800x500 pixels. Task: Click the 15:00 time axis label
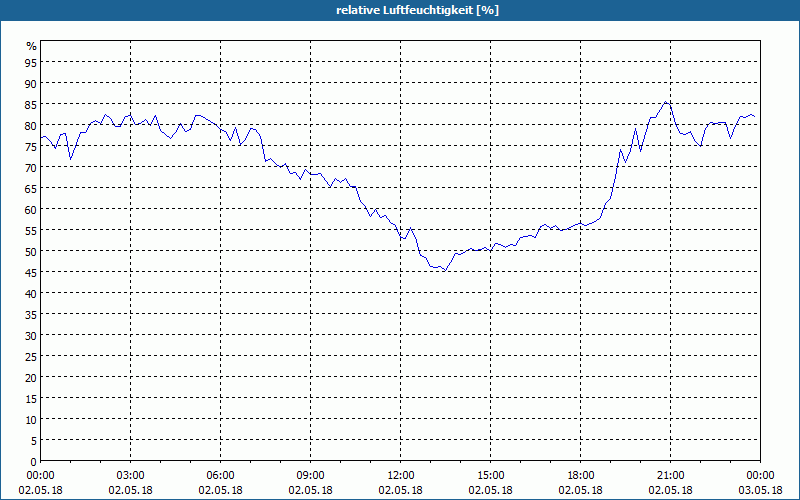pyautogui.click(x=491, y=476)
